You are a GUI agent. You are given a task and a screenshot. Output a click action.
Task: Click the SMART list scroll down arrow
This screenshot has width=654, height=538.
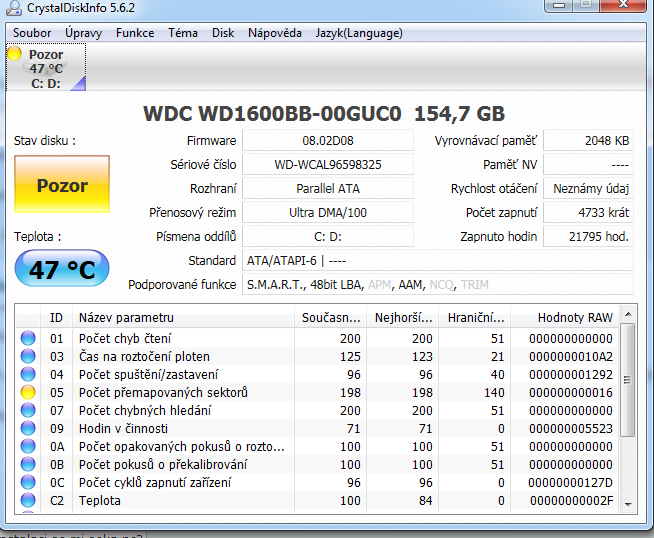pos(628,505)
